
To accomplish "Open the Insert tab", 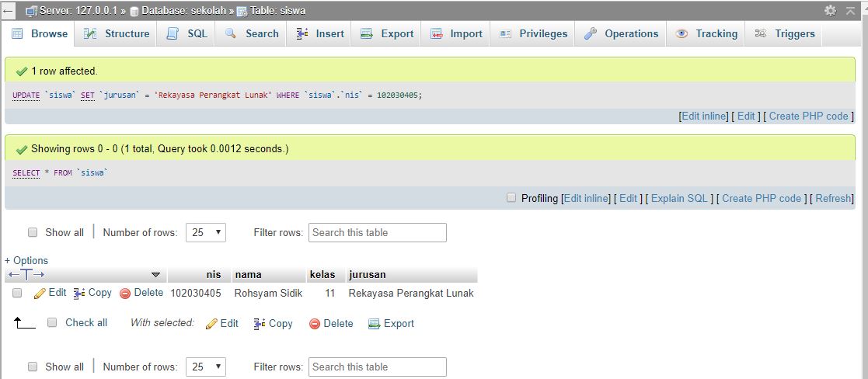I will (x=320, y=33).
